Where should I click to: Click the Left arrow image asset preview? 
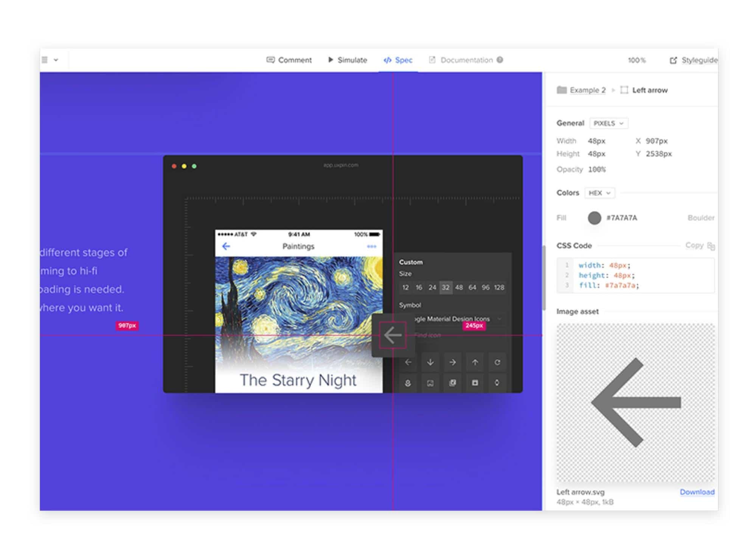click(x=635, y=402)
